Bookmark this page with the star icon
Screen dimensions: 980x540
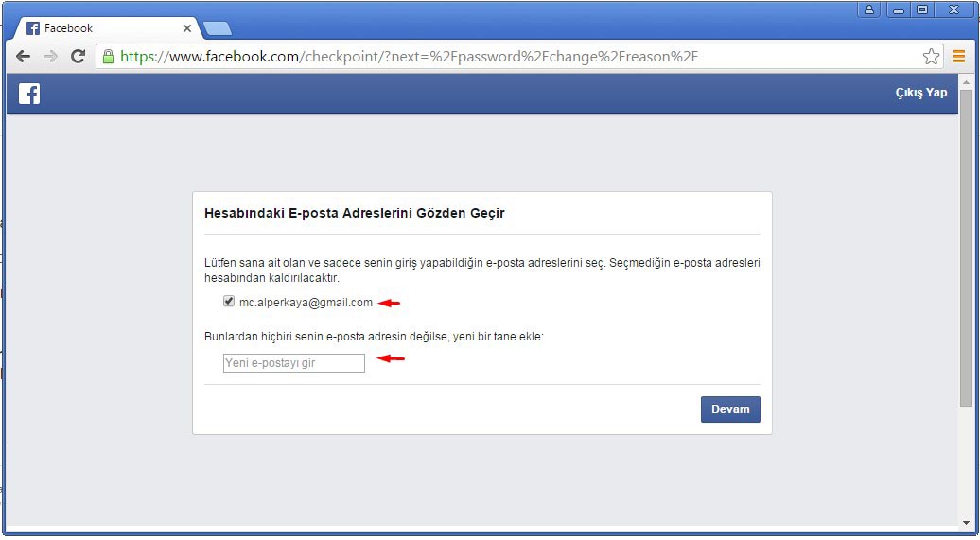click(x=931, y=57)
